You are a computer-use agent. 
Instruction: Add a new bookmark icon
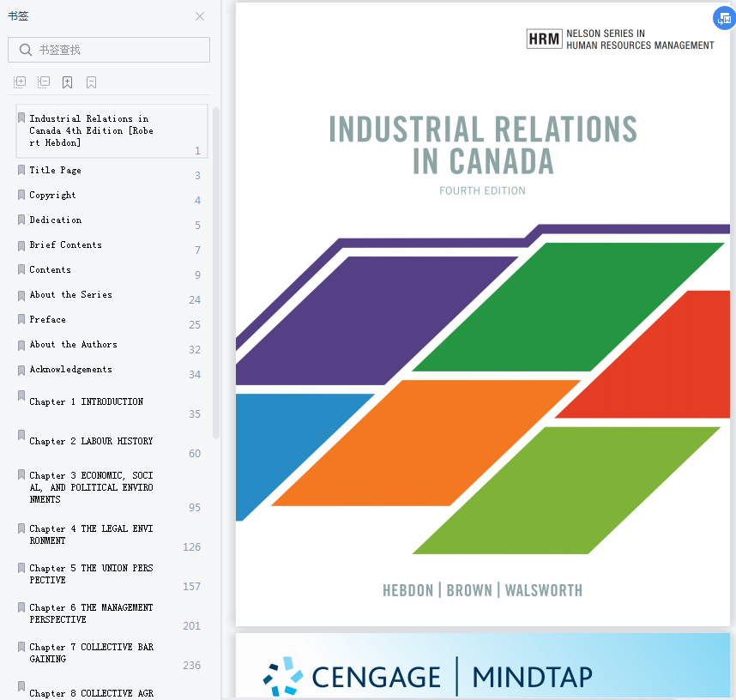67,82
